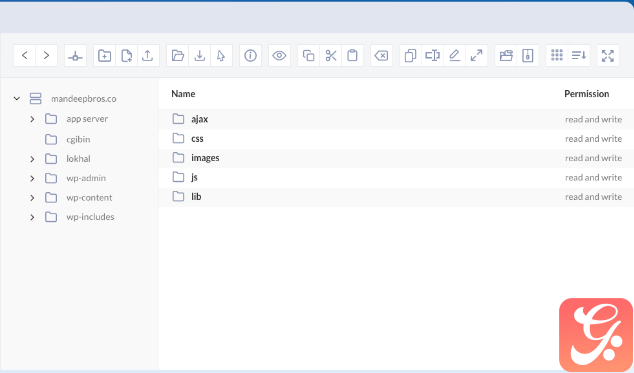Click the New folder icon
The width and height of the screenshot is (634, 373).
tap(104, 55)
